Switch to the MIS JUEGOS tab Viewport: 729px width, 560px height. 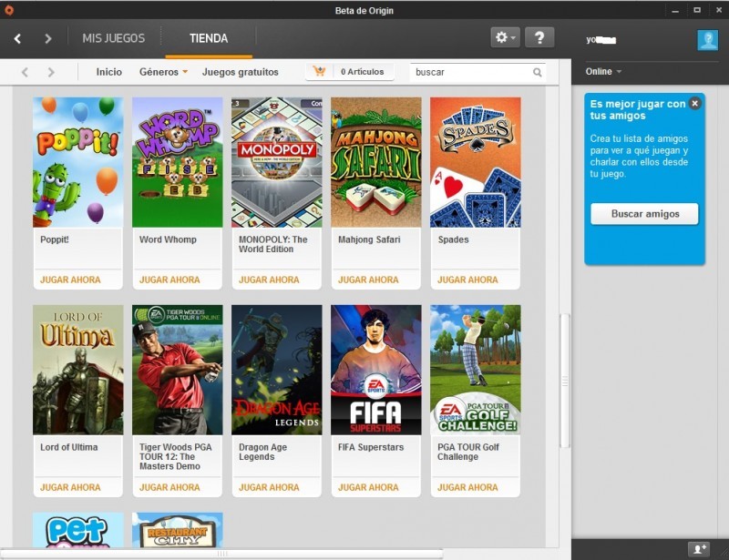pos(113,38)
